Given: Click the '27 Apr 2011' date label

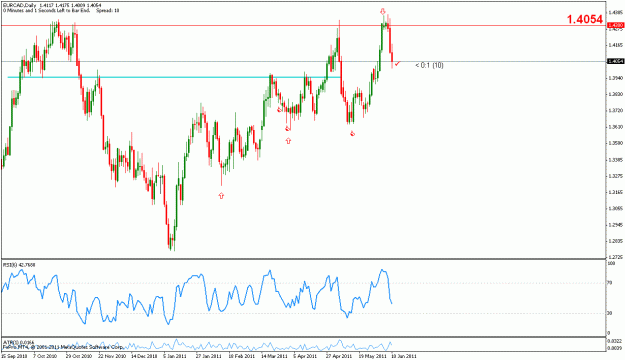Looking at the screenshot, I should pos(339,356).
